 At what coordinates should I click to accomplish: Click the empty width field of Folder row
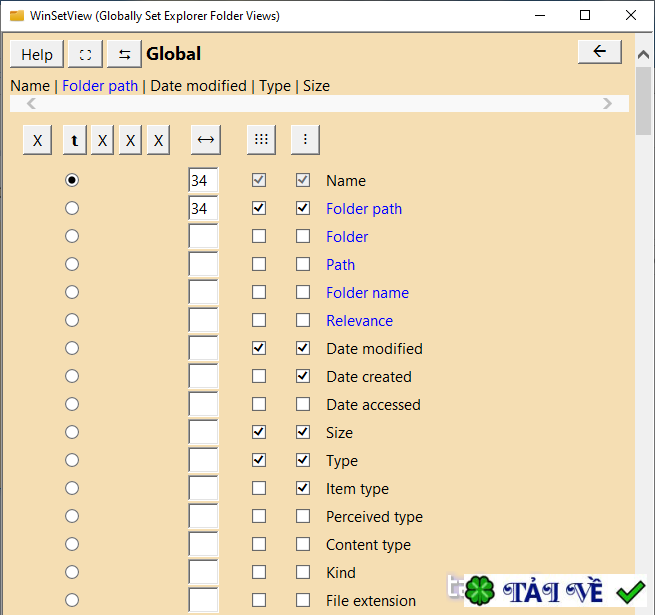(203, 236)
